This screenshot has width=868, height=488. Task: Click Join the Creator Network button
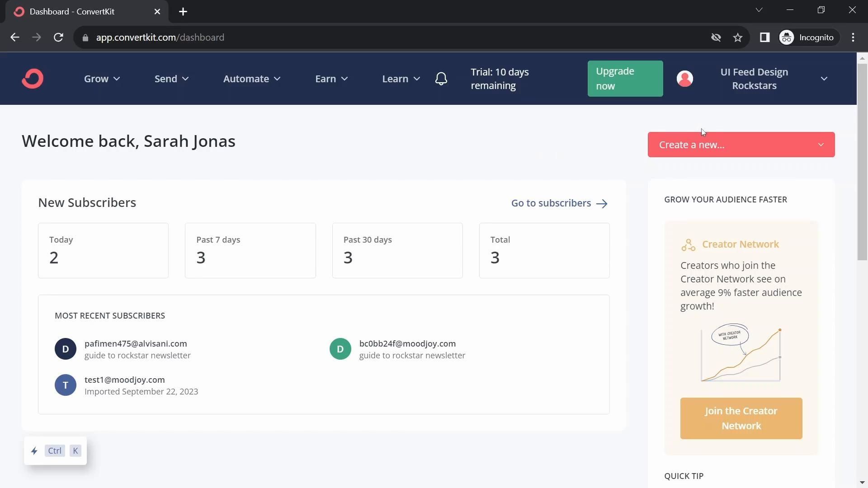click(741, 418)
